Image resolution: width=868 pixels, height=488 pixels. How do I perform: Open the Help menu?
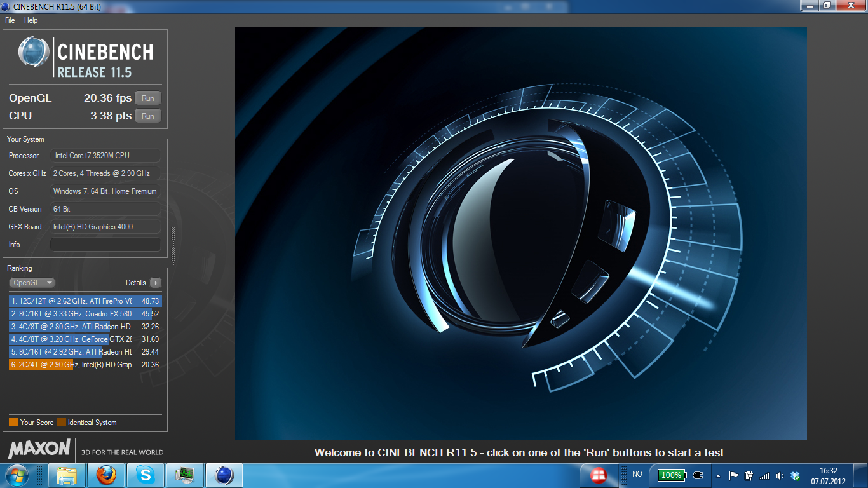(31, 20)
